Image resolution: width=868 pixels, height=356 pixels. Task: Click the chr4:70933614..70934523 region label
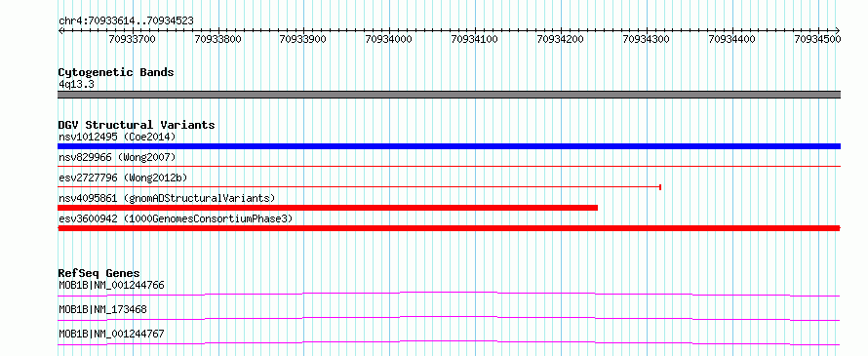point(126,21)
